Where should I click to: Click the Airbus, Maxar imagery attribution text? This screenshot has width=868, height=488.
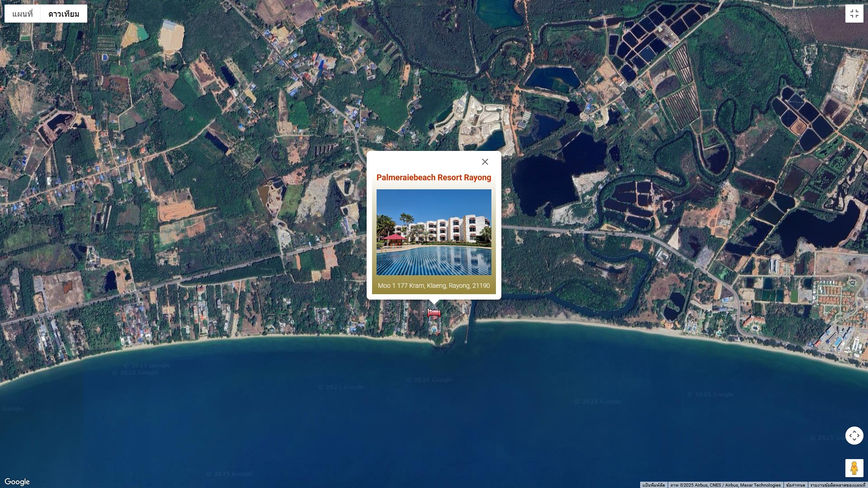(725, 485)
